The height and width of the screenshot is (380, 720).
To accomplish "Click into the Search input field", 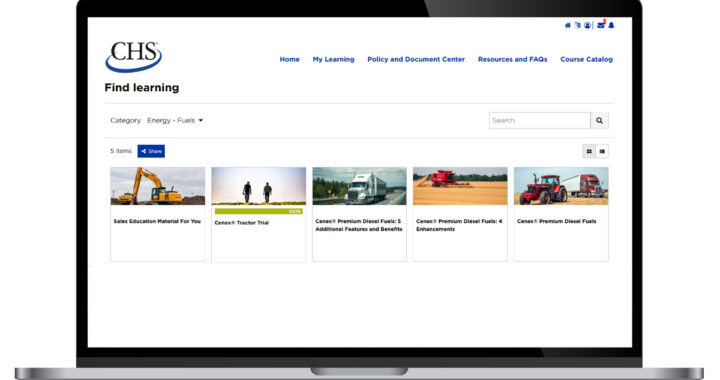I will coord(540,120).
